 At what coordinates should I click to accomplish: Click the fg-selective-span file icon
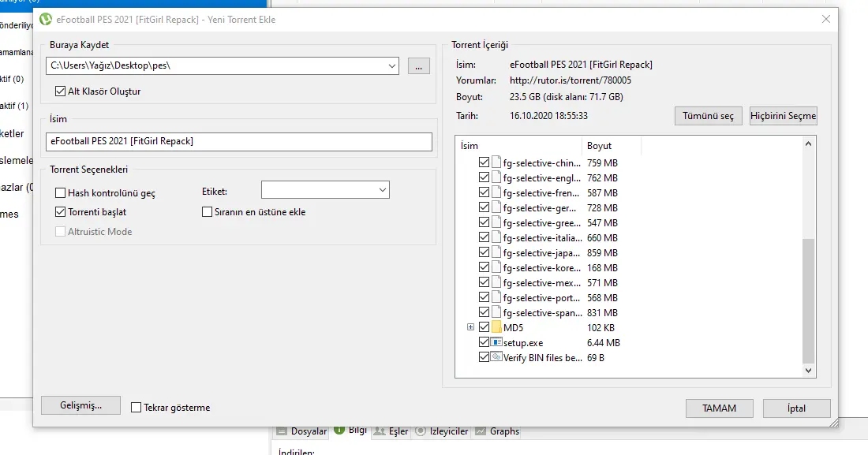[496, 312]
